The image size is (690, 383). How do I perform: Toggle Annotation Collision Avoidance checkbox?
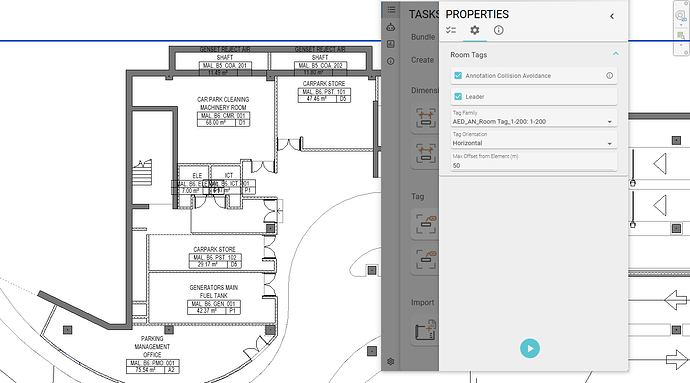(458, 76)
